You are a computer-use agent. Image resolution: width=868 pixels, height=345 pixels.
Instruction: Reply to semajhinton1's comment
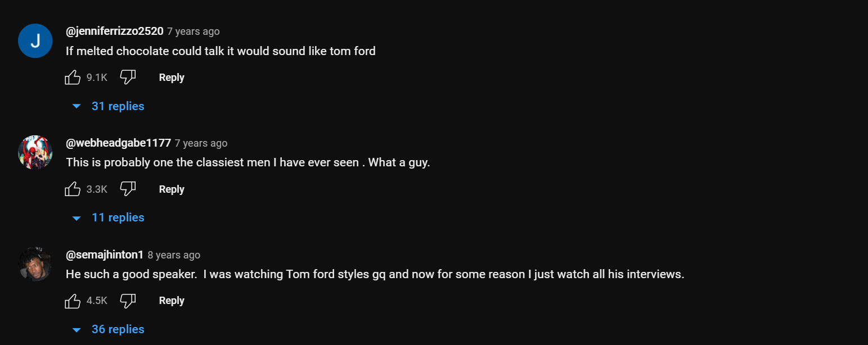tap(172, 301)
